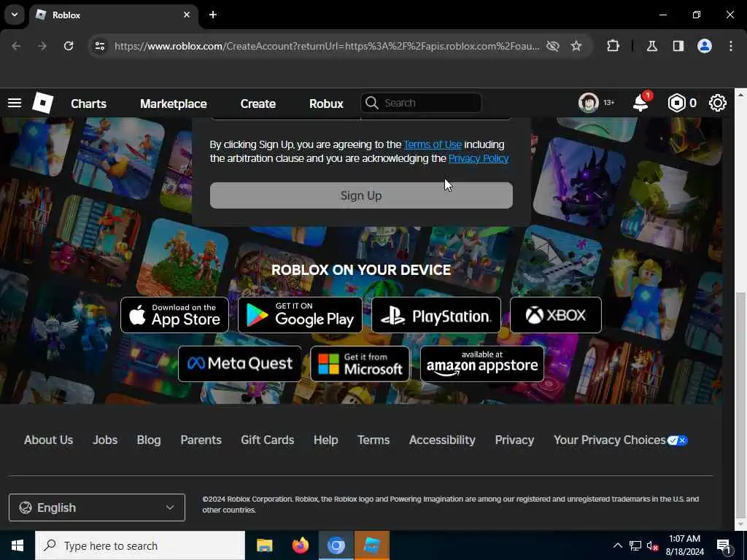This screenshot has width=747, height=560.
Task: Go to the Charts tab
Action: (x=88, y=104)
